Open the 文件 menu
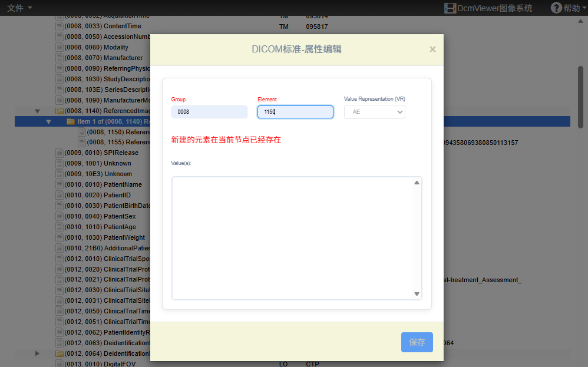Viewport: 588px width, 367px height. [19, 8]
